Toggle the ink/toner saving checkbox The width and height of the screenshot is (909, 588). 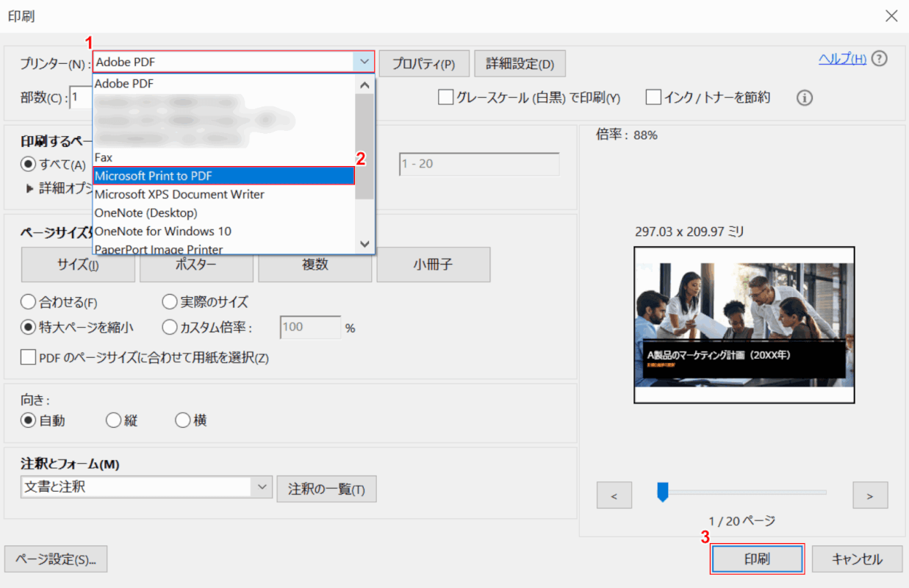click(653, 97)
